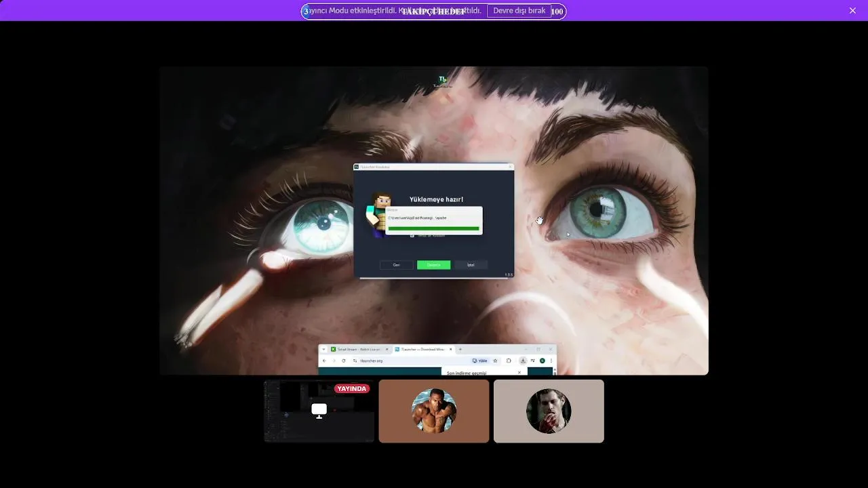Click the 'Devre dışı bırak' button

pyautogui.click(x=519, y=11)
